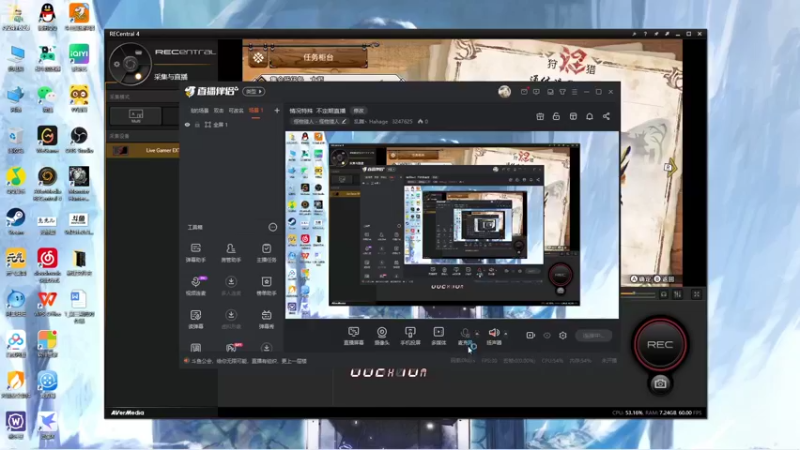Select the Multi capture mode in RECentral

tap(136, 116)
